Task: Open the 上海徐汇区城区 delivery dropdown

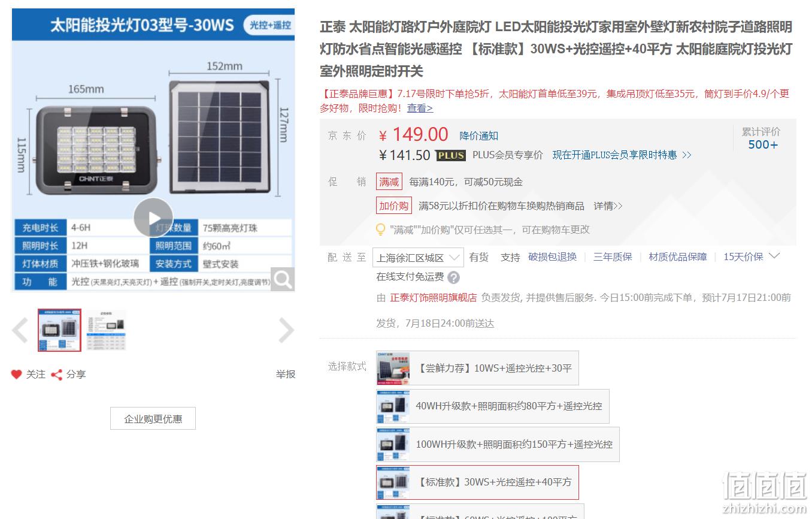Action: coord(418,258)
